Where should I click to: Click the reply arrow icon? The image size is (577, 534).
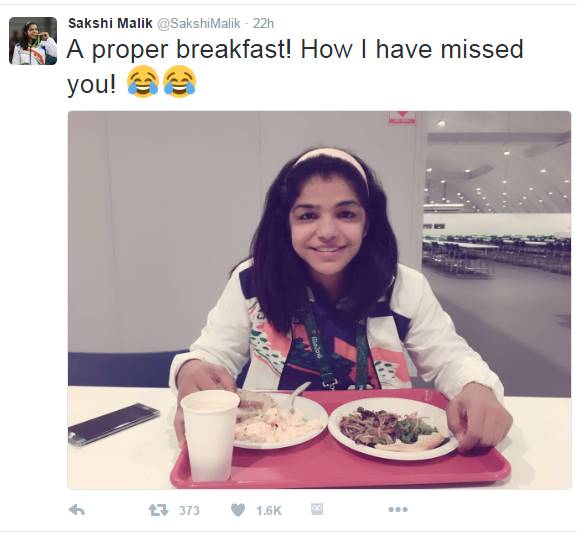[77, 510]
